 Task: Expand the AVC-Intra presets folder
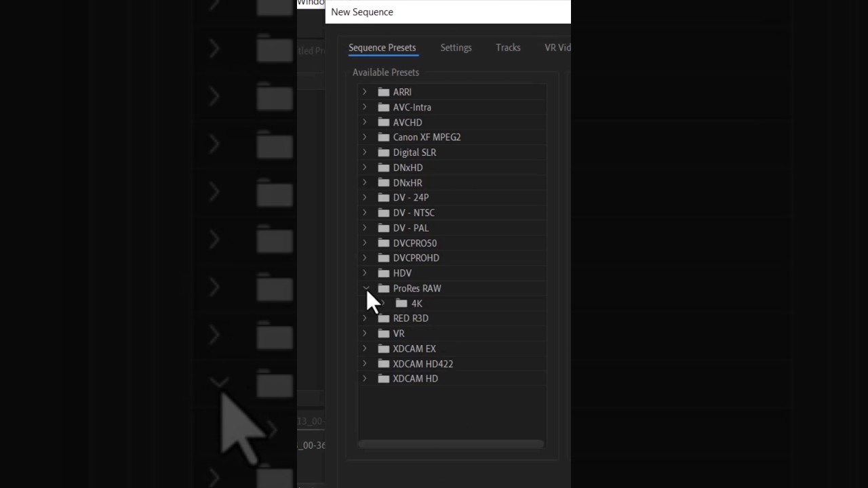364,107
